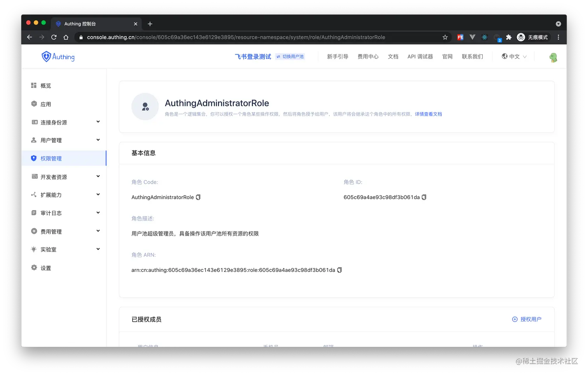Expand the 费用管理 menu
The height and width of the screenshot is (375, 588).
[64, 231]
